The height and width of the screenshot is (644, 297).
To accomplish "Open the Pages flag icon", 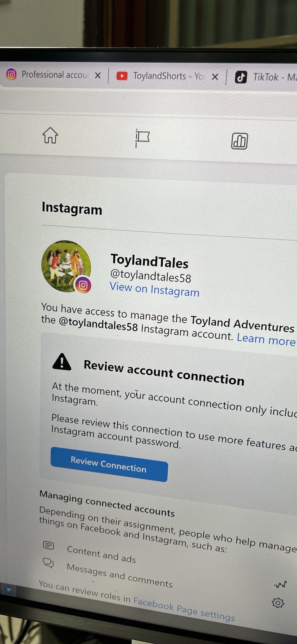I will click(142, 138).
